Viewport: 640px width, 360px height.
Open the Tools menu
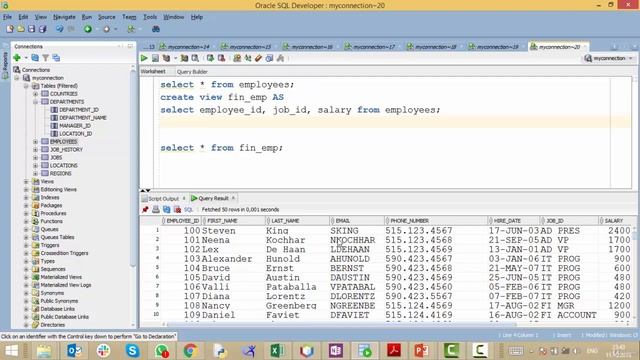tap(150, 17)
